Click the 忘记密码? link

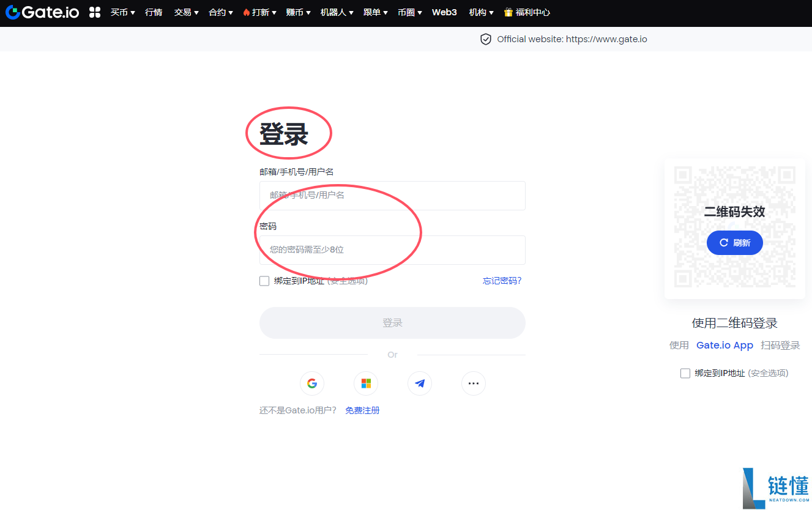coord(502,281)
